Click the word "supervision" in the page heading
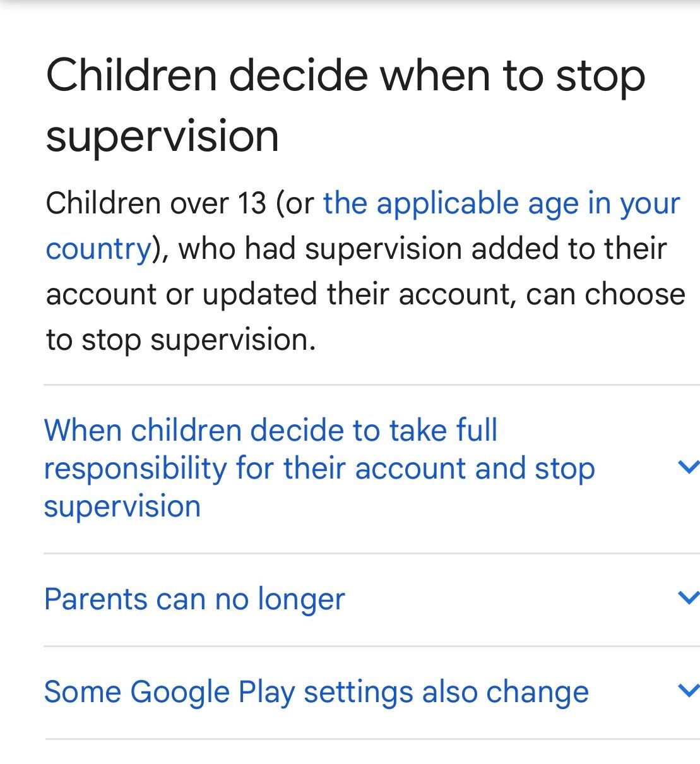This screenshot has width=700, height=764. (162, 136)
